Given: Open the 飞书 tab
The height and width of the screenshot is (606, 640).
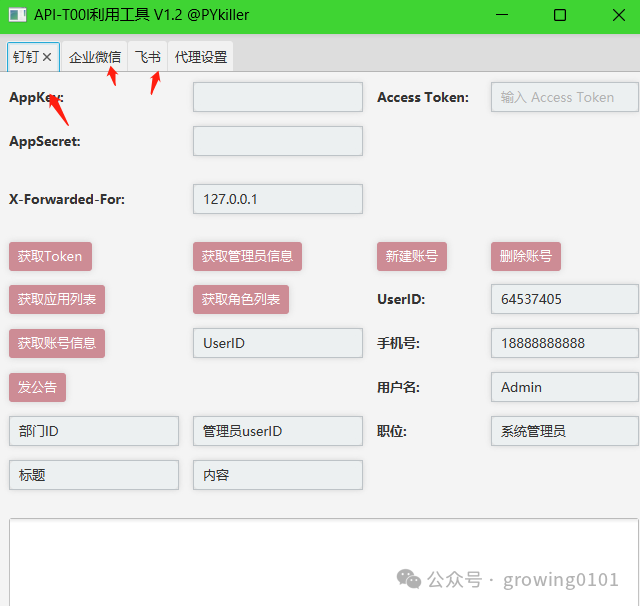Looking at the screenshot, I should coord(147,57).
